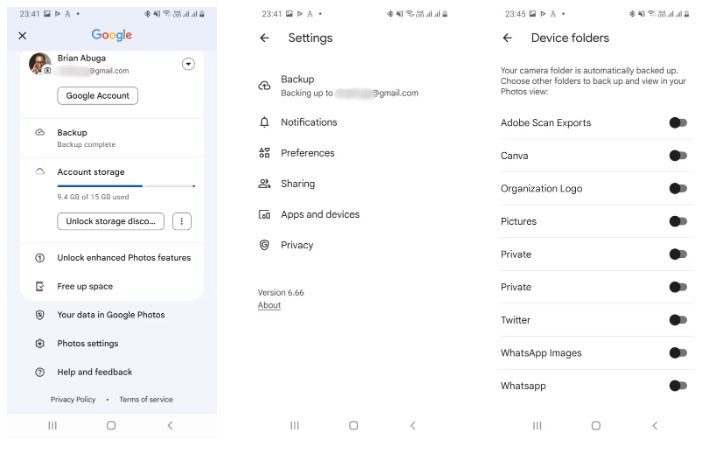Tap the account storage usage bar

tap(125, 186)
